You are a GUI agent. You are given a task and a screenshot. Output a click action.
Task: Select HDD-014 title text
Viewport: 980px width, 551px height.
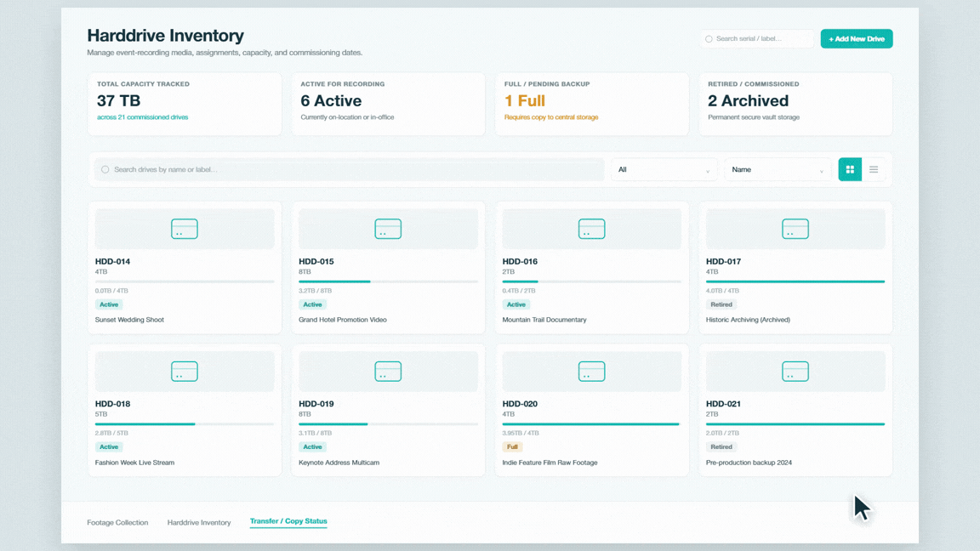pos(112,261)
